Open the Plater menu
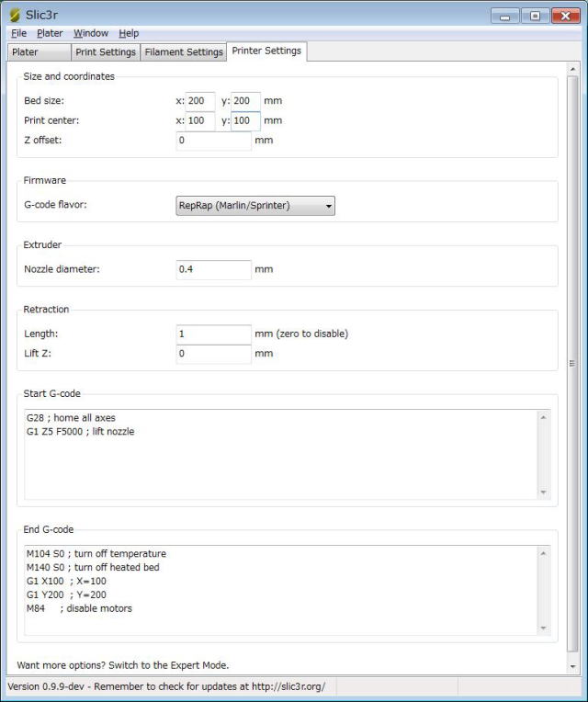 [x=50, y=33]
